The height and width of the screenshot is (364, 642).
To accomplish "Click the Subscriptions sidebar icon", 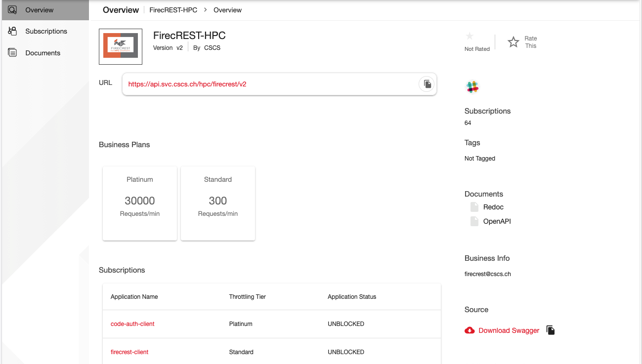I will 13,31.
